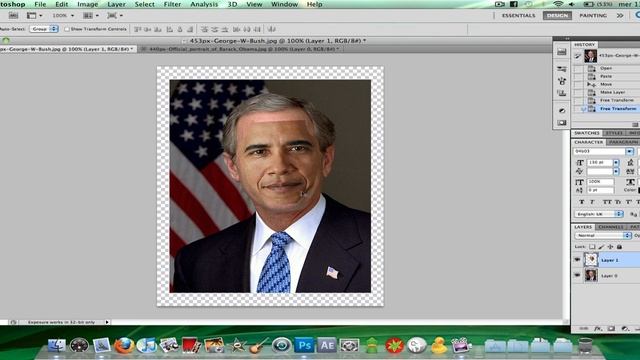Switch to the Paragraph panel tab

click(623, 142)
